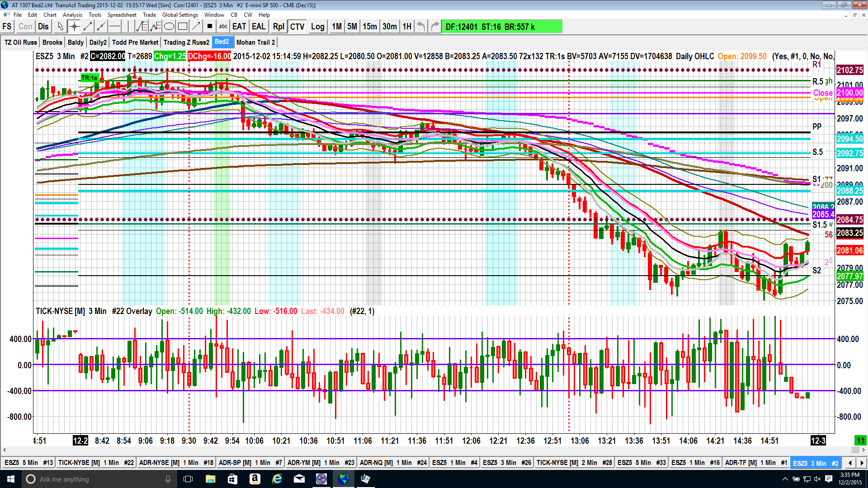Viewport: 868px width, 488px height.
Task: Toggle the Log scale button
Action: (317, 27)
